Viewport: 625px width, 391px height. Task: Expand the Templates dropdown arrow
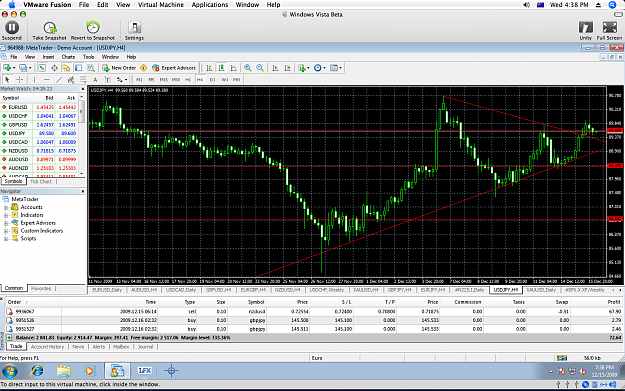point(340,68)
